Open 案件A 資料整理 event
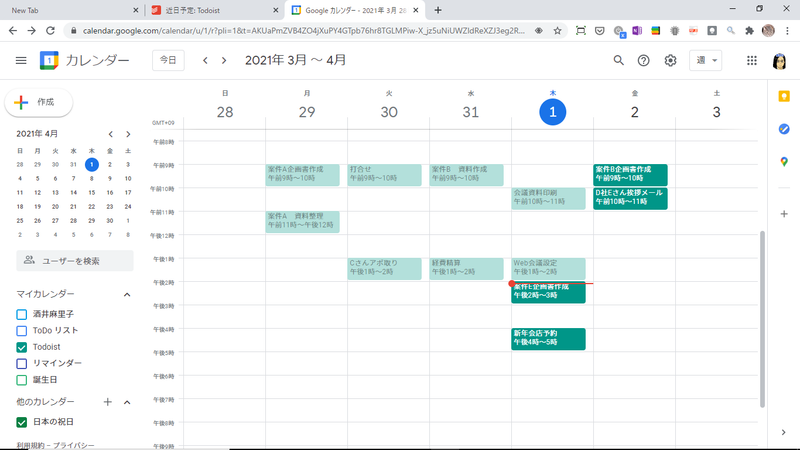Screen dimensions: 800x450 point(303,221)
